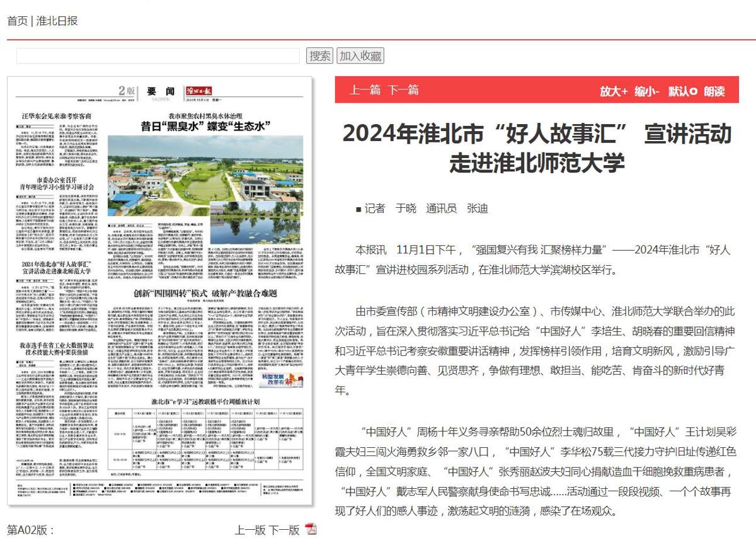Click 放大+ to enlarge article text
This screenshot has width=756, height=538.
(614, 91)
